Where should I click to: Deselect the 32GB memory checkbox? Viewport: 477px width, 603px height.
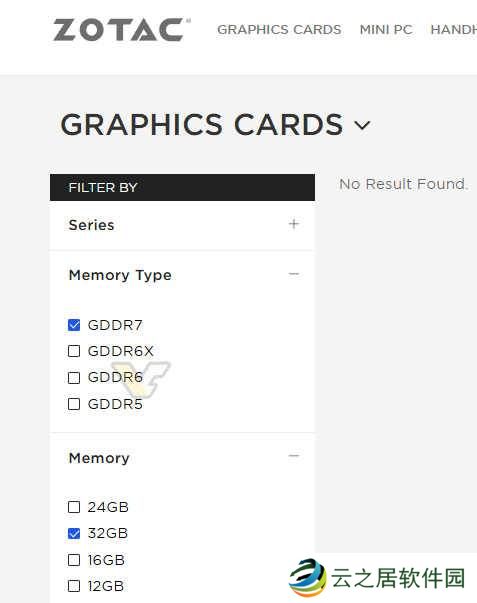click(x=74, y=533)
